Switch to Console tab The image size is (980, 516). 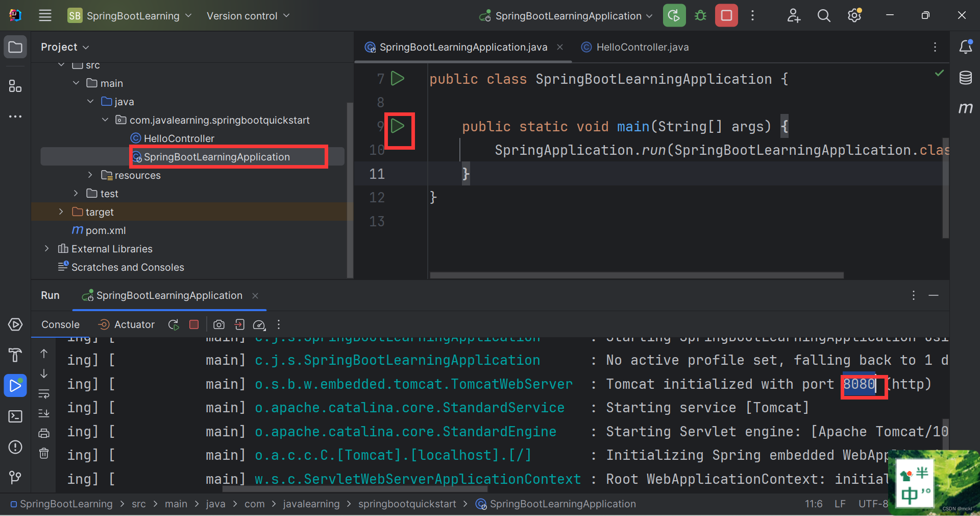pyautogui.click(x=60, y=324)
